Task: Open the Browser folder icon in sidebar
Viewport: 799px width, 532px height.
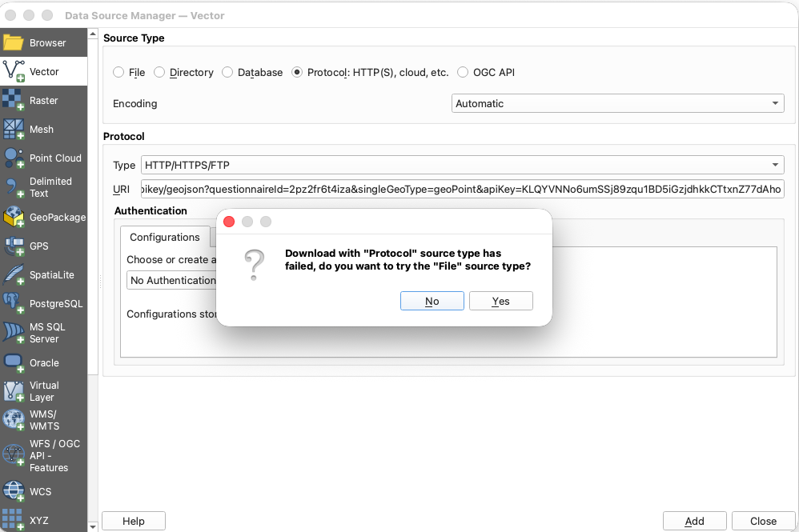Action: 14,42
